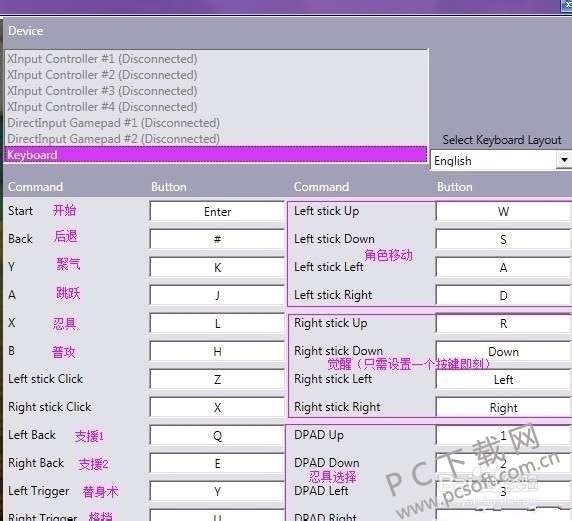Click Left stick Right field showing D
Screen dimensions: 572x521
tap(503, 296)
